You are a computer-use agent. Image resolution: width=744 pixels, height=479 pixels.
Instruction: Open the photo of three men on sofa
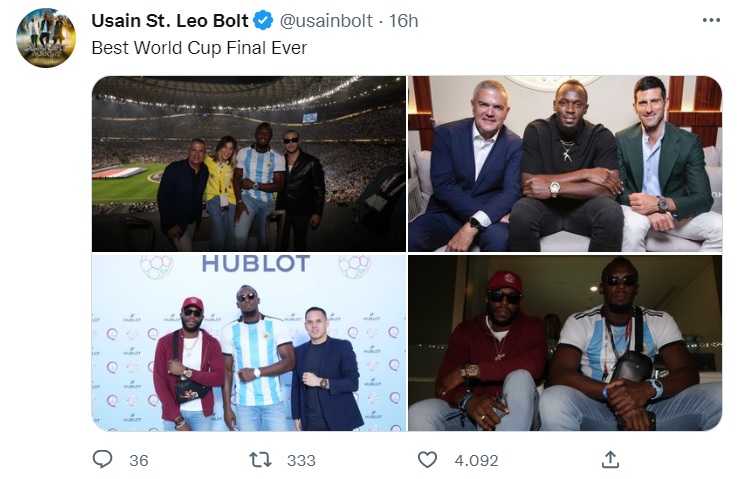point(565,163)
